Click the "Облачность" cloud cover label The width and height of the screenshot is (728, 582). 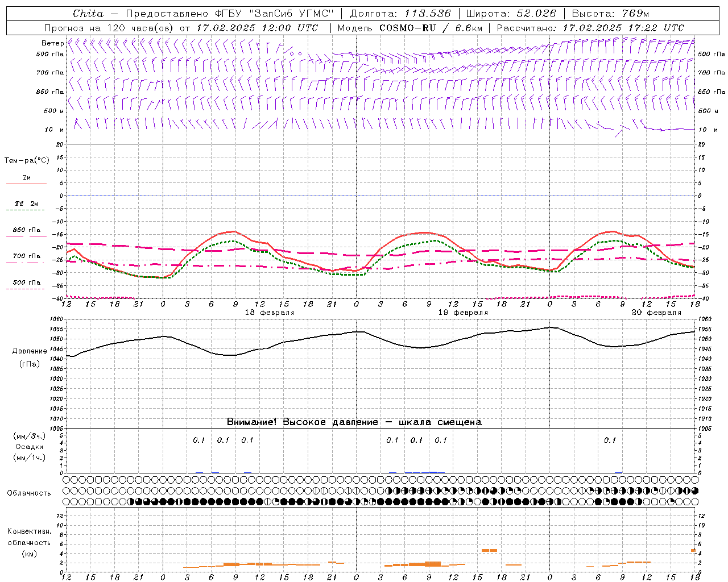point(29,493)
